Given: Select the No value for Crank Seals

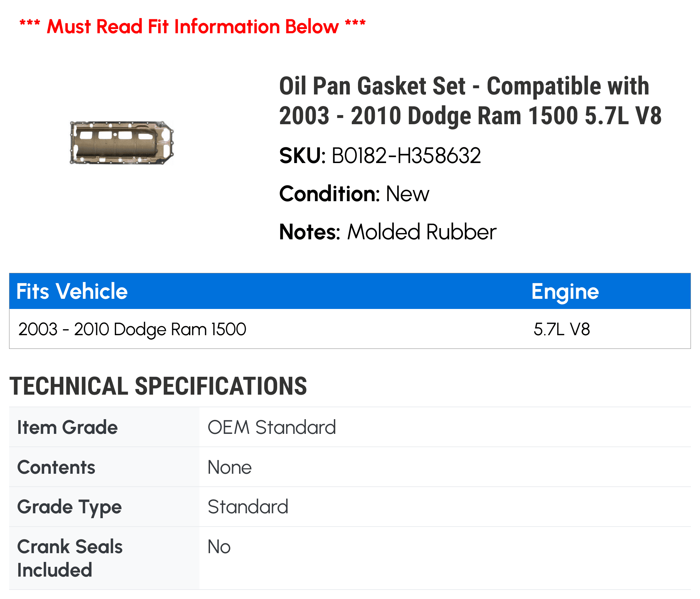Looking at the screenshot, I should pyautogui.click(x=219, y=547).
